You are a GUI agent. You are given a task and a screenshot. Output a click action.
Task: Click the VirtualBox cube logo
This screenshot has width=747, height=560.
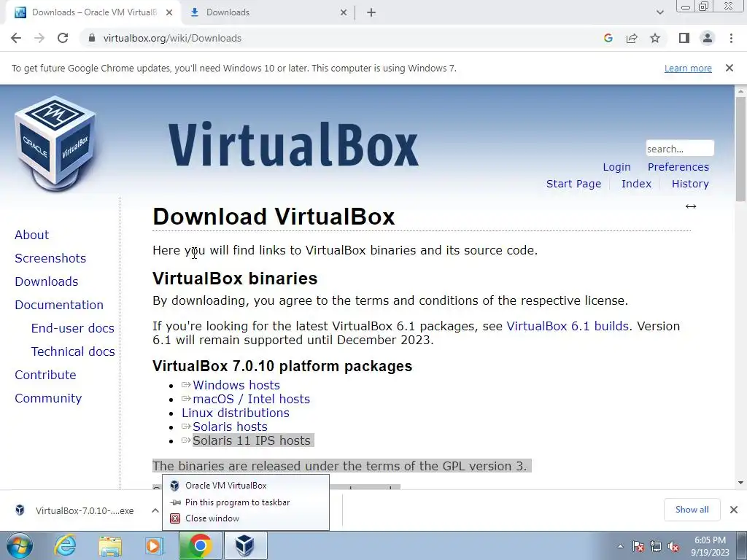(x=55, y=143)
